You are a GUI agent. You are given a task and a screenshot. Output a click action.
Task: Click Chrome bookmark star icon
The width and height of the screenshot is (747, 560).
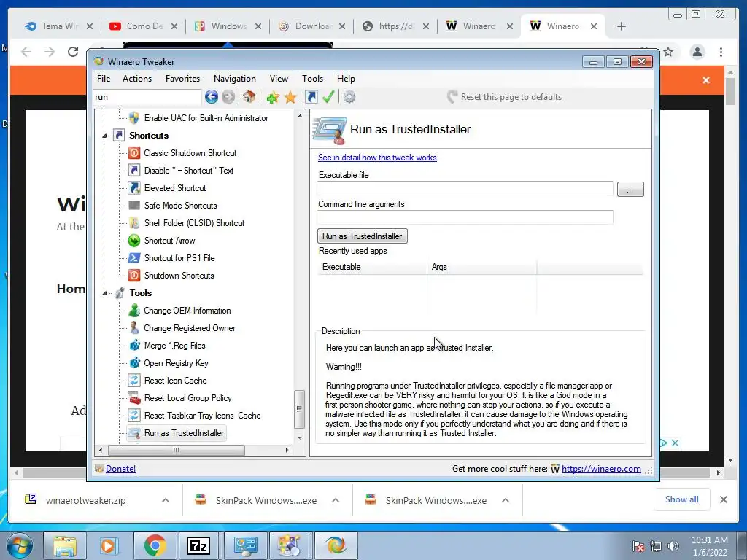(x=668, y=52)
